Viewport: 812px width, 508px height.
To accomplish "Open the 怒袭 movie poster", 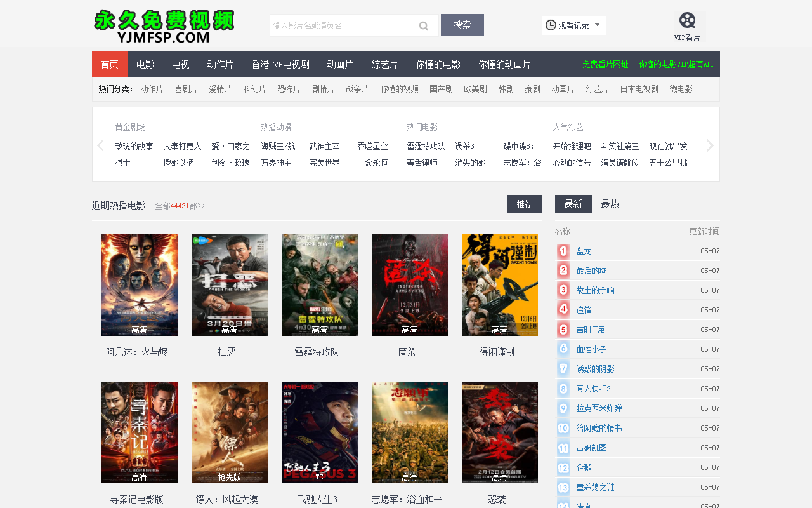I will click(500, 432).
